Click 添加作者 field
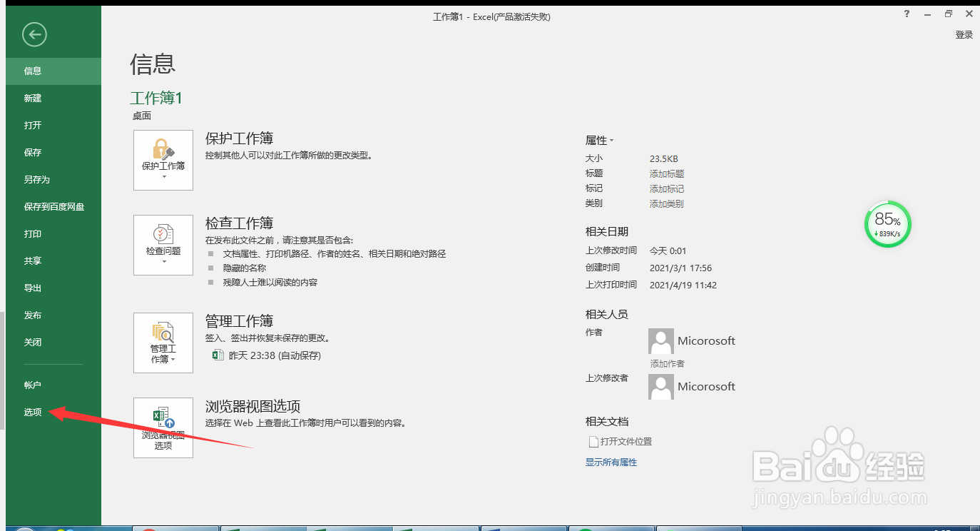This screenshot has height=531, width=980. point(668,363)
